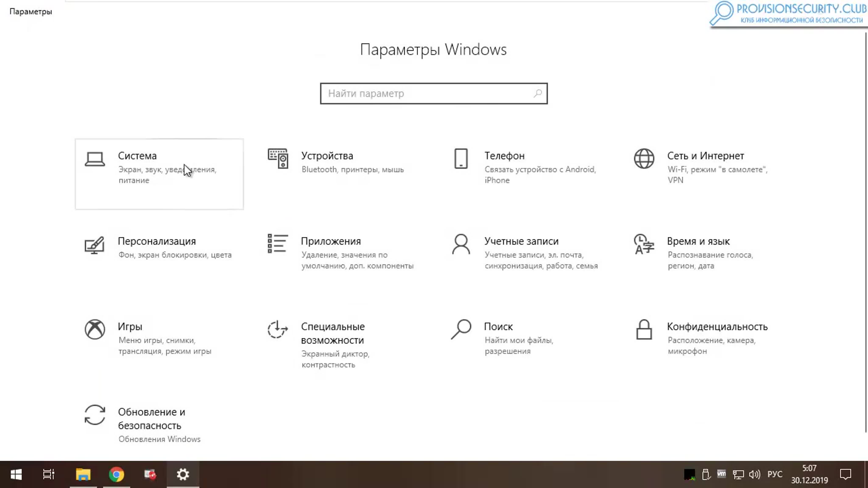Image resolution: width=868 pixels, height=488 pixels.
Task: Open the Сеть и Интернет globe icon
Action: [x=644, y=159]
